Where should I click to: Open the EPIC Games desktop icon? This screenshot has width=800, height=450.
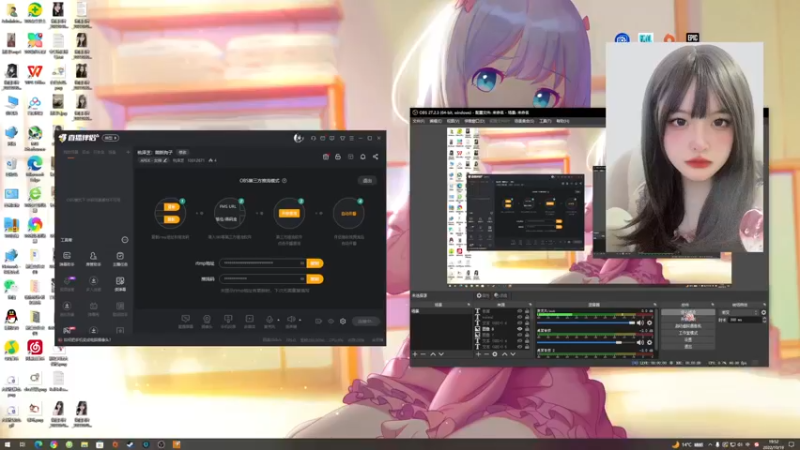(692, 38)
